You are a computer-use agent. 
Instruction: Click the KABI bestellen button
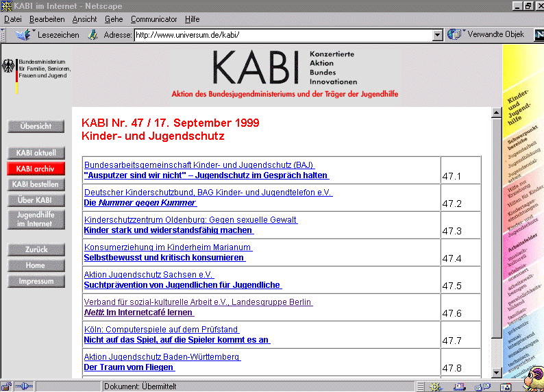pos(36,184)
